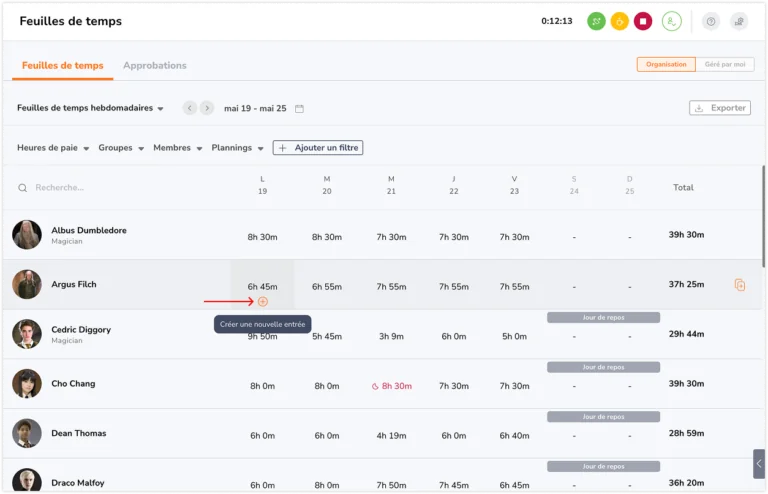Viewport: 768px width, 494px height.
Task: Click the Friday 23 column header
Action: coord(514,185)
